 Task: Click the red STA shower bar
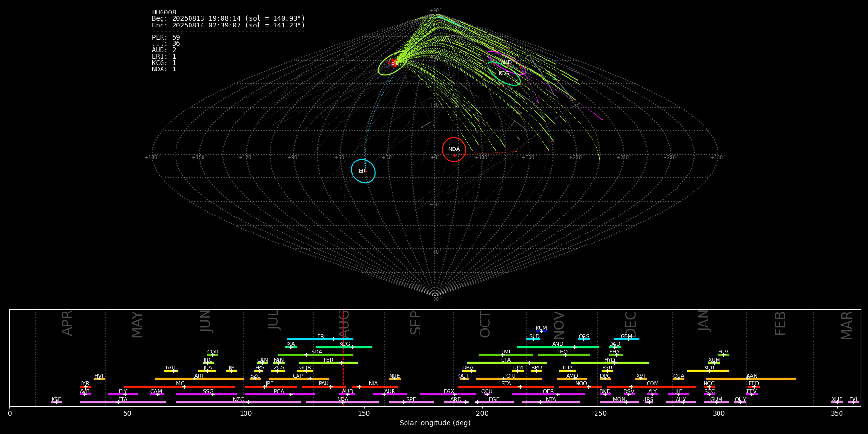[506, 386]
